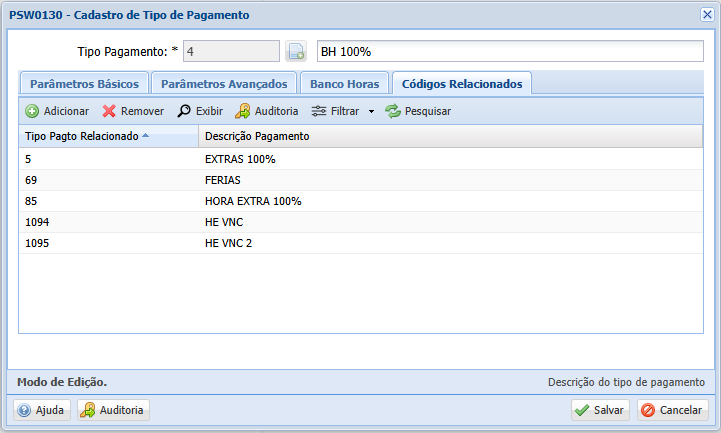Viewport: 721px width, 433px height.
Task: Save with the Salvar button
Action: (x=600, y=410)
